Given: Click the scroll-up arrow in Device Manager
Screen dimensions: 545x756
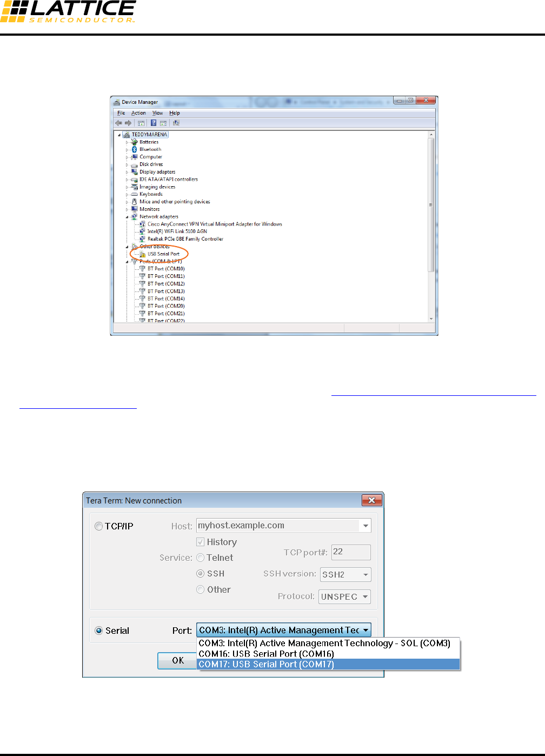Looking at the screenshot, I should point(431,134).
